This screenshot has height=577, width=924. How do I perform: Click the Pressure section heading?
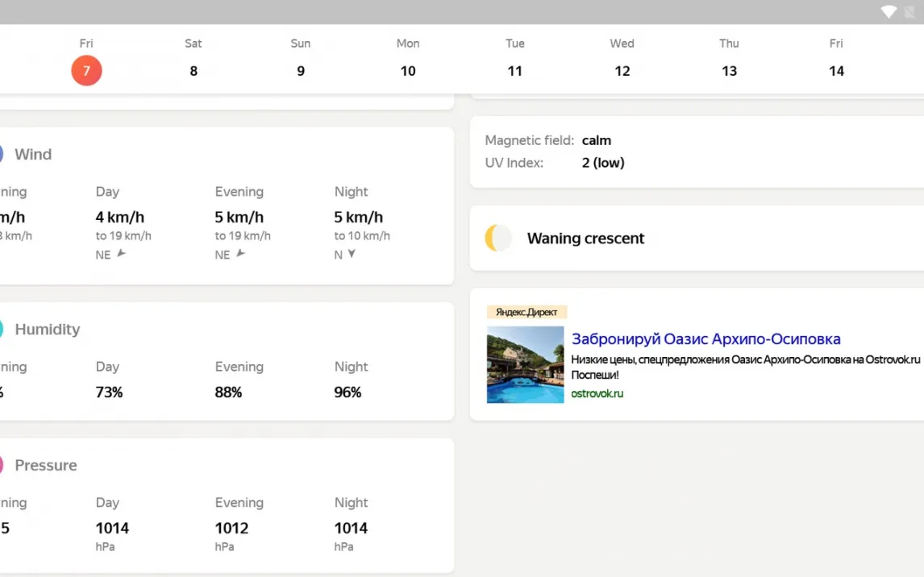(x=46, y=465)
